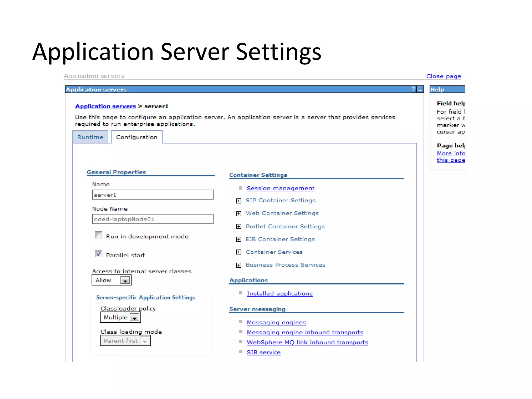Switch to the Runtime tab
This screenshot has width=532, height=399.
click(90, 137)
